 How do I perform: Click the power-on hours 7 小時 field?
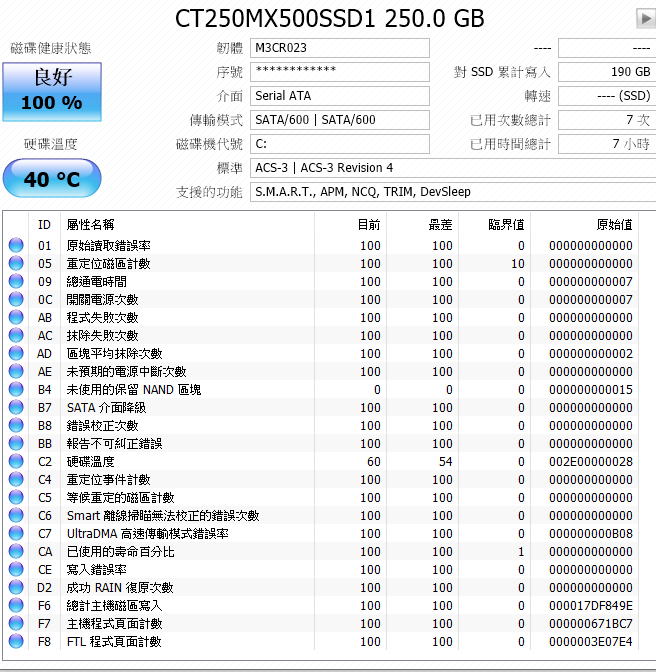[x=607, y=144]
